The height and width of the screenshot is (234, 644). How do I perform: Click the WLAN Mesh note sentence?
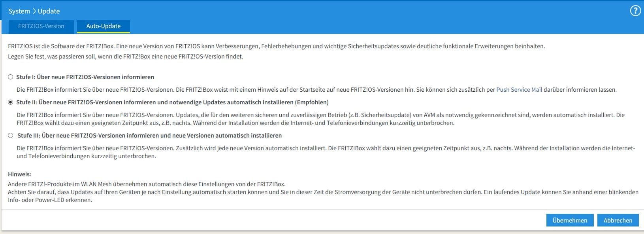[x=147, y=184]
